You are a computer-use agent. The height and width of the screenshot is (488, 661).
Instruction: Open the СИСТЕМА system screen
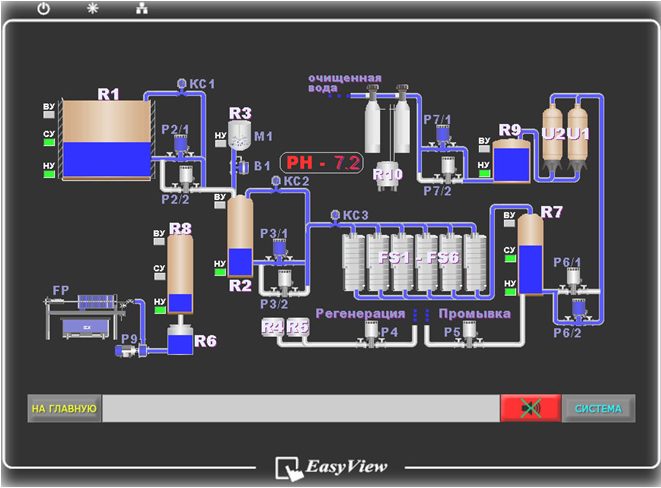pyautogui.click(x=598, y=408)
